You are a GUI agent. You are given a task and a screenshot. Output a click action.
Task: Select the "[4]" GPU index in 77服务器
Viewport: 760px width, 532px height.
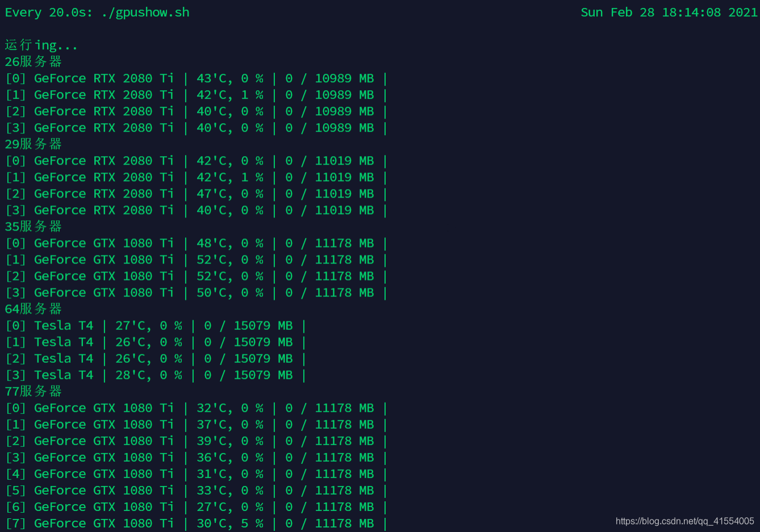(15, 474)
